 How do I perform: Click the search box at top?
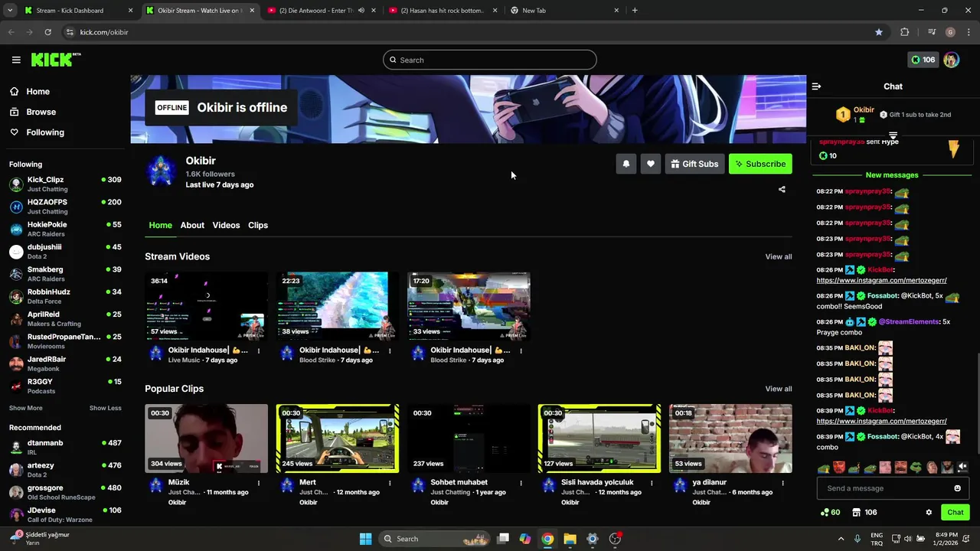(x=490, y=60)
